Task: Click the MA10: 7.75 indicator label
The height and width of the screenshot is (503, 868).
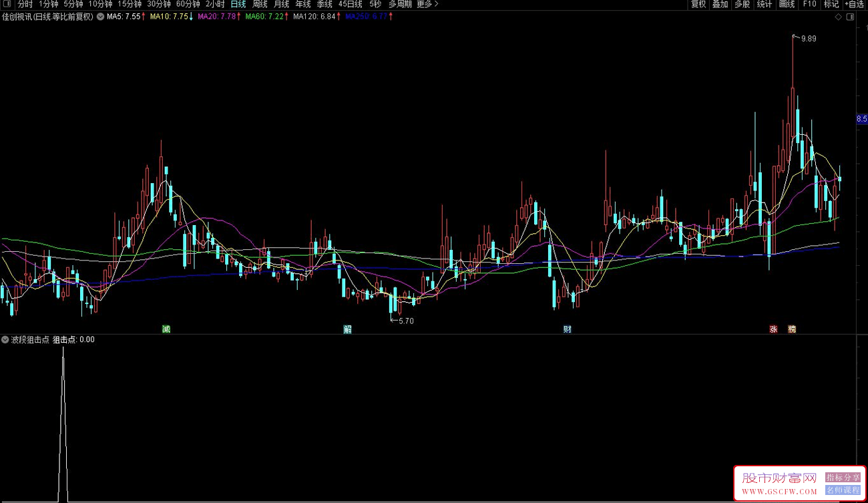Action: (169, 17)
